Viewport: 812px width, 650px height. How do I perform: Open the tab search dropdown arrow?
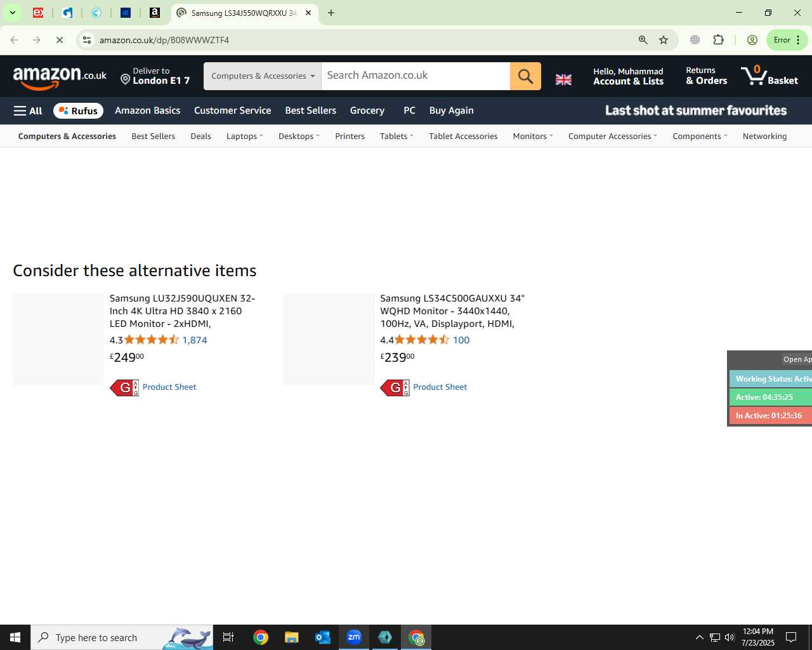12,13
